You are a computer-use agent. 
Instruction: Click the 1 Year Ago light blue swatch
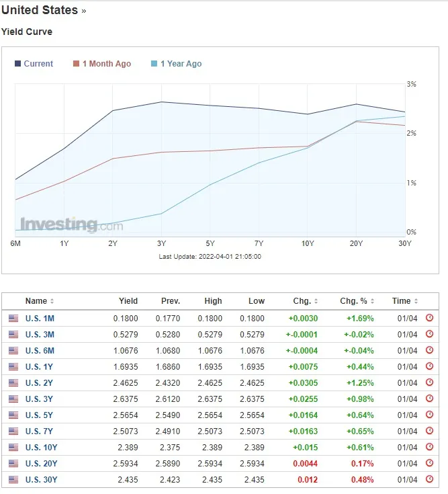(154, 64)
